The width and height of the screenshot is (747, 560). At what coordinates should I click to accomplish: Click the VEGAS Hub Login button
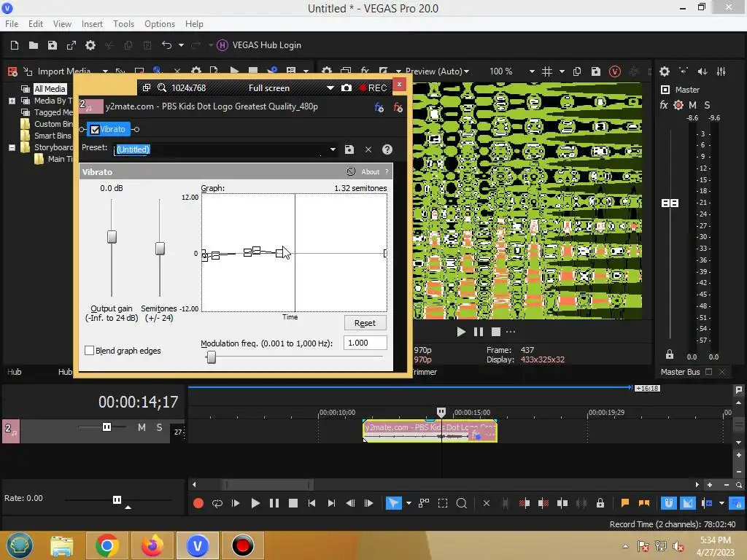tap(259, 45)
